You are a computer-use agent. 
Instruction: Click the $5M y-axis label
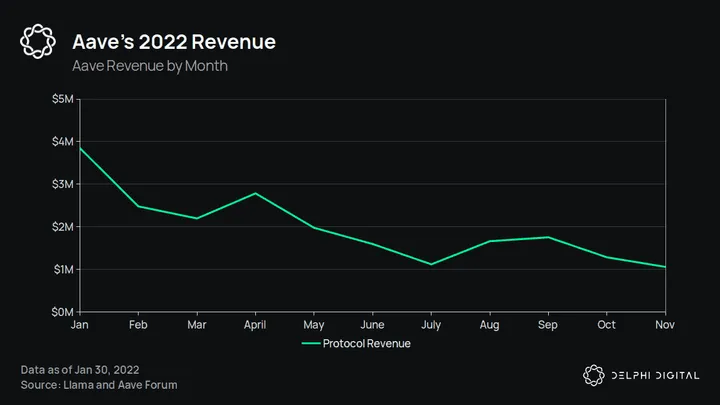click(x=61, y=98)
